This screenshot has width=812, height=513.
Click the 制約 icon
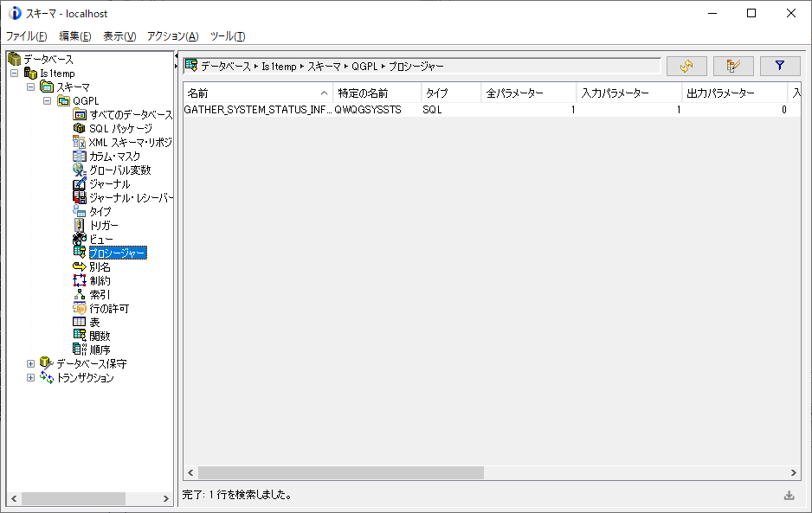(80, 280)
